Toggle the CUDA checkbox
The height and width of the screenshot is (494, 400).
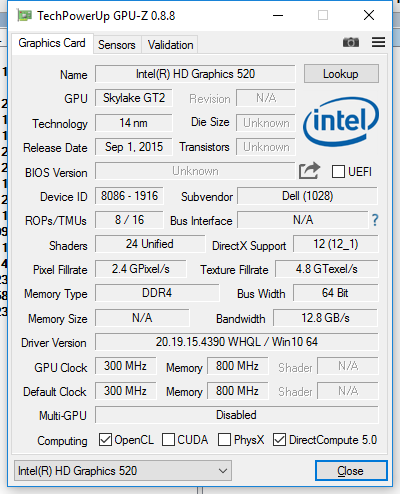[x=168, y=440]
